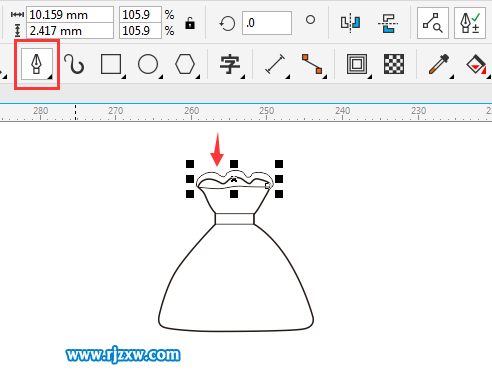Click the bottom-center selection handle

coord(234,194)
